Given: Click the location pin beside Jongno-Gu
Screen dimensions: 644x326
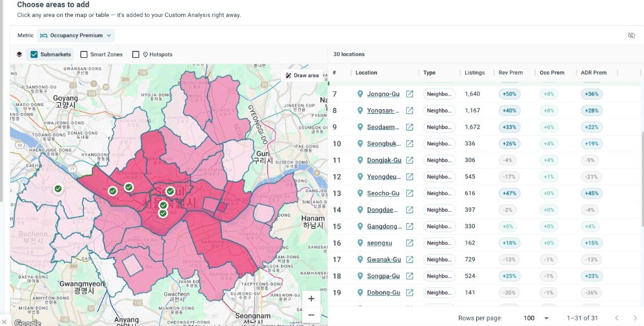Looking at the screenshot, I should [x=360, y=94].
